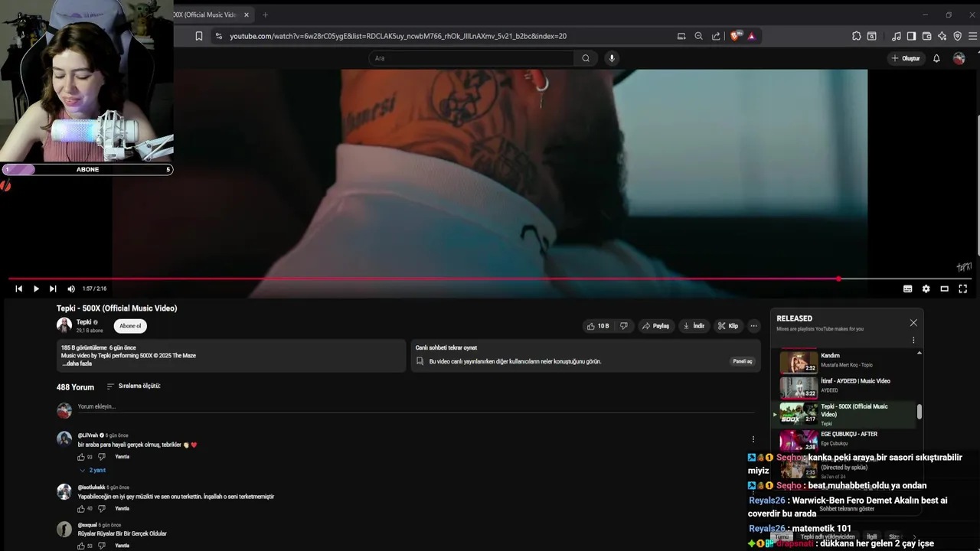Click the search magnifier button
This screenshot has height=551, width=980.
(x=586, y=58)
